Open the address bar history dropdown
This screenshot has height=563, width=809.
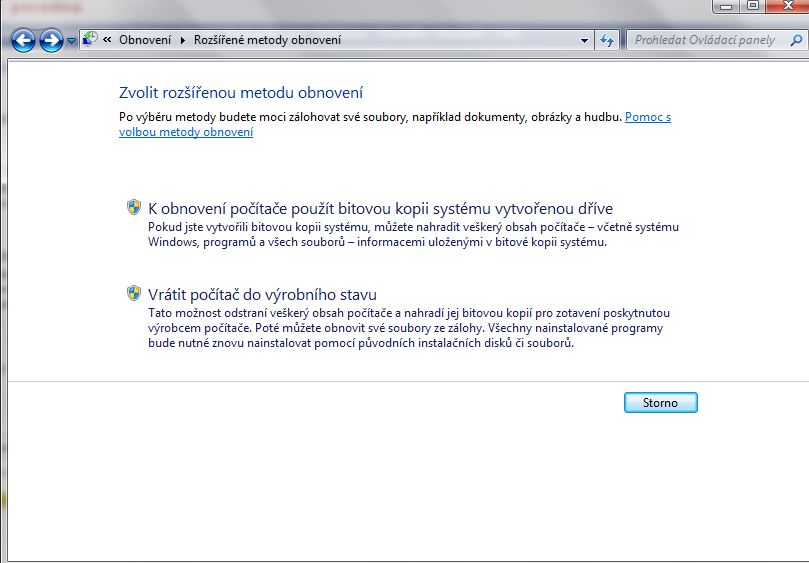[584, 40]
